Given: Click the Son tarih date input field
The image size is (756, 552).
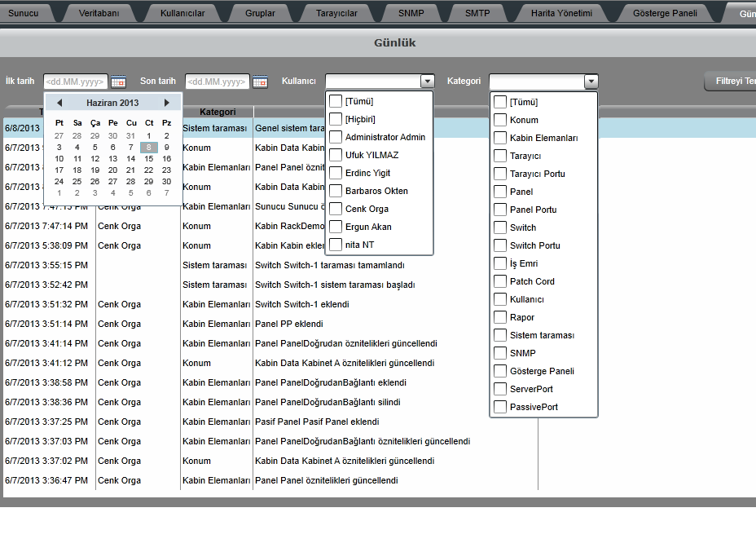Looking at the screenshot, I should [x=217, y=82].
